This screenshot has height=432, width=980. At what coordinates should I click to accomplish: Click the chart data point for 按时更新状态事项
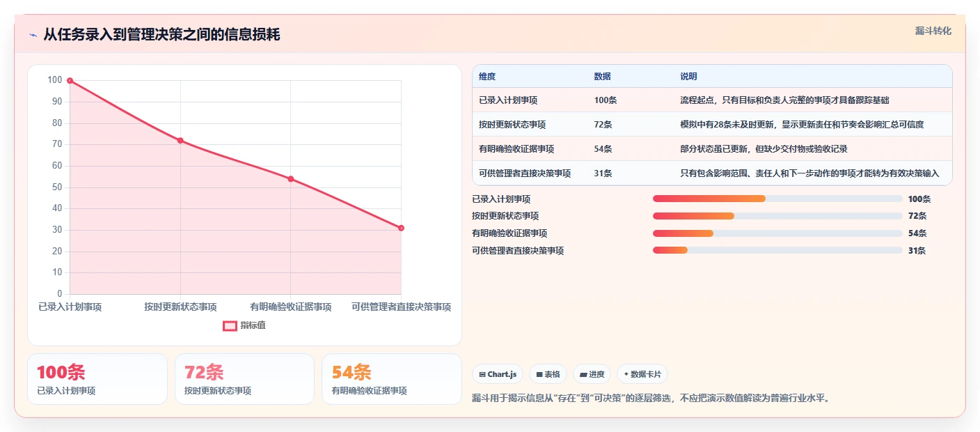click(x=180, y=141)
